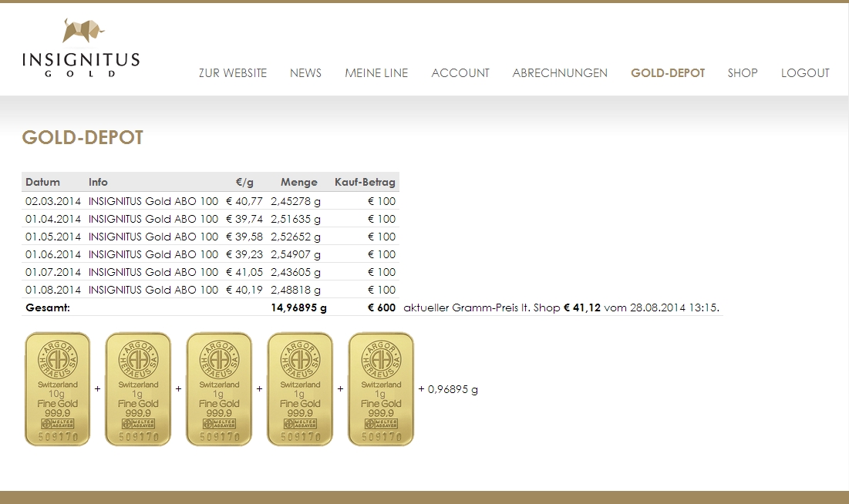Screen dimensions: 849x504
Task: Go to the NEWS page
Action: (305, 73)
